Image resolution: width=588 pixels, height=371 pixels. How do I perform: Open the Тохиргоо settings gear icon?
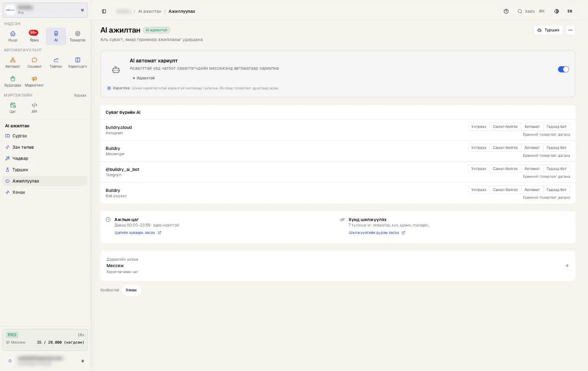click(x=77, y=36)
